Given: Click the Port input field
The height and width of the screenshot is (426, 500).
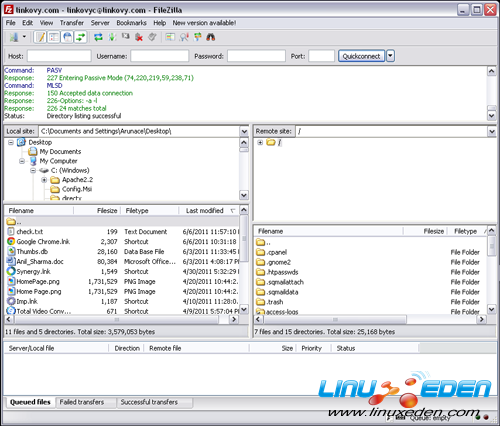Looking at the screenshot, I should [x=321, y=56].
